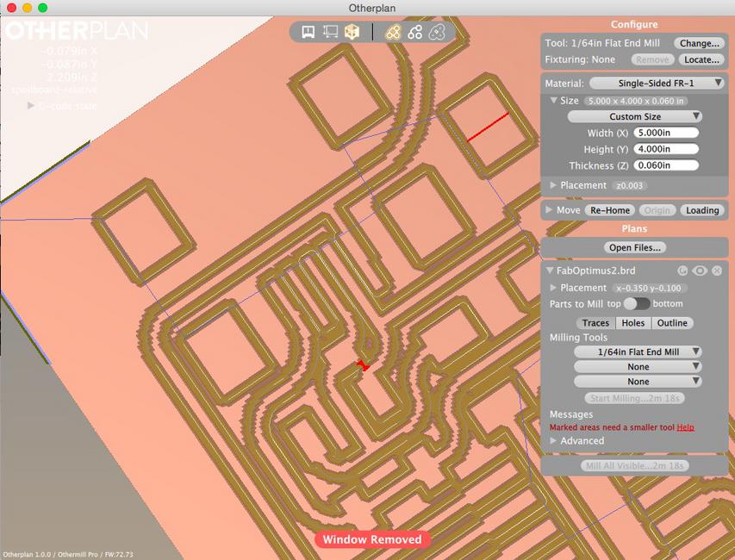Select the 3D cube view icon
The width and height of the screenshot is (735, 560).
click(352, 32)
